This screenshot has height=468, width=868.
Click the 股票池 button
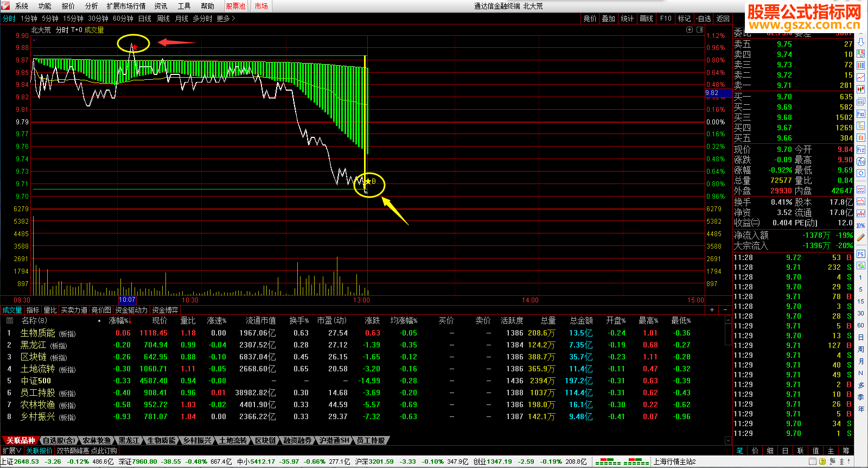pyautogui.click(x=235, y=6)
